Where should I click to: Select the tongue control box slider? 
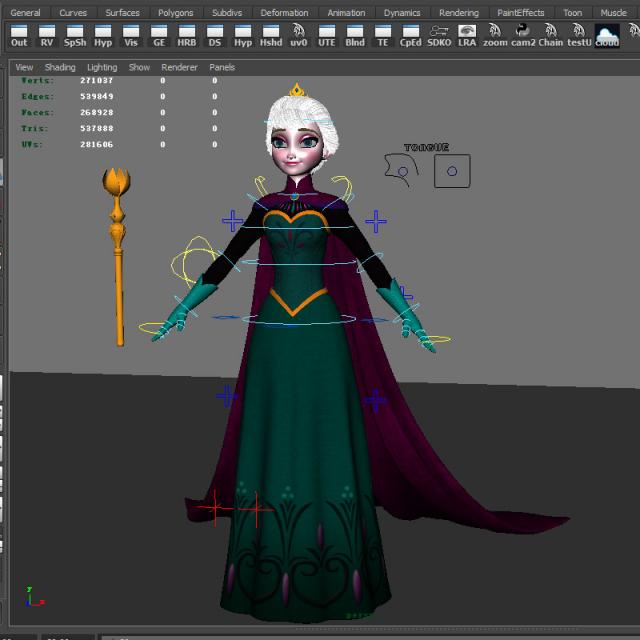452,171
